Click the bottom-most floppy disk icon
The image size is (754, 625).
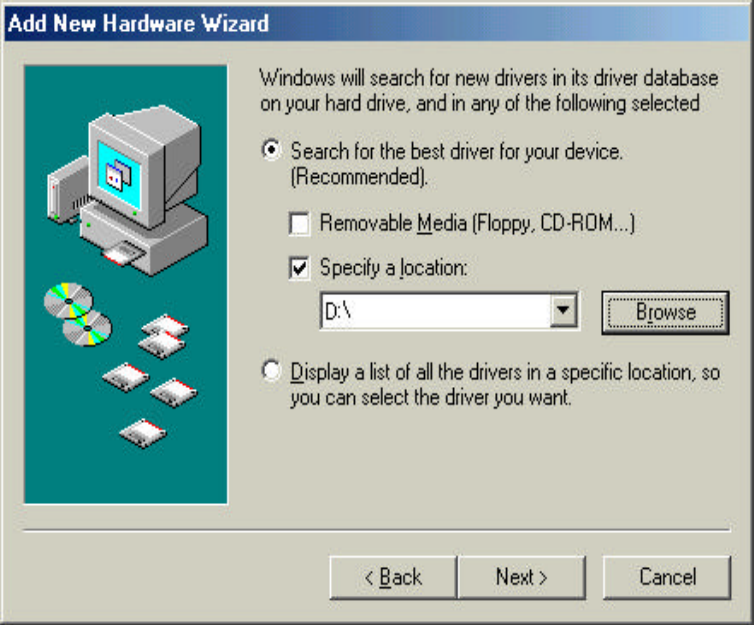coord(143,433)
